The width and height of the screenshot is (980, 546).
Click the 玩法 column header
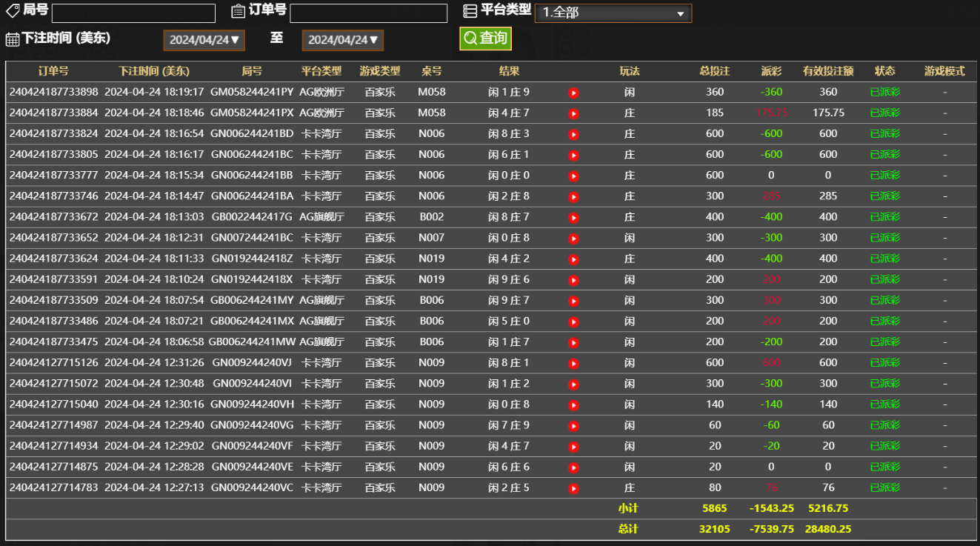point(630,71)
